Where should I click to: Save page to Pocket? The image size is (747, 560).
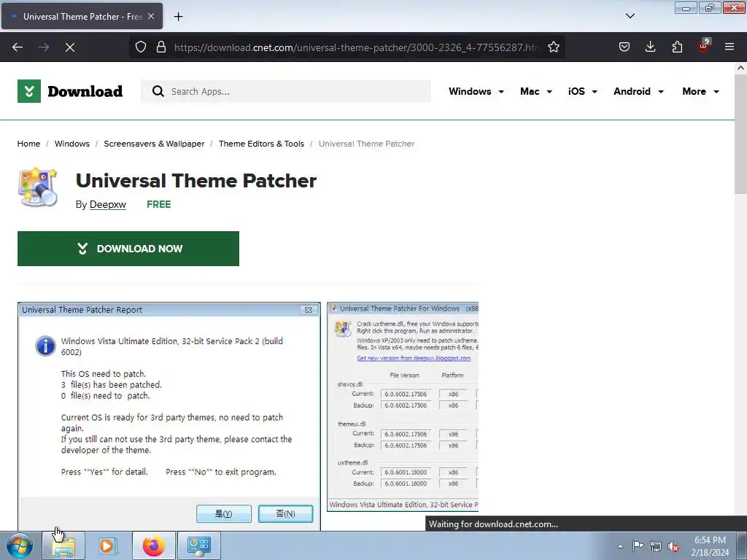pos(624,47)
